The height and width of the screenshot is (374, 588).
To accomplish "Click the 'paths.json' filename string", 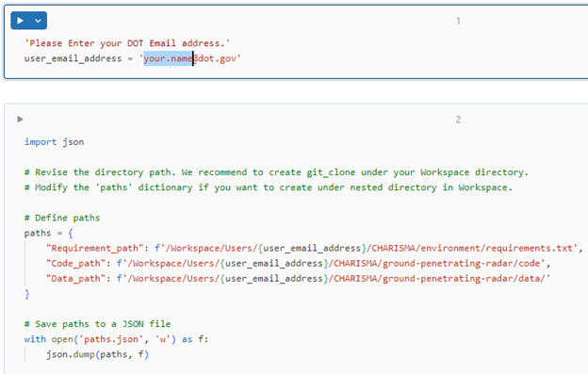I will (x=111, y=339).
